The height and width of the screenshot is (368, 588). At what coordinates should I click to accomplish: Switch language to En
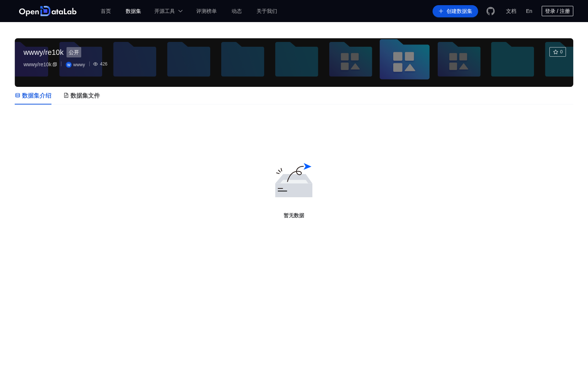tap(529, 11)
